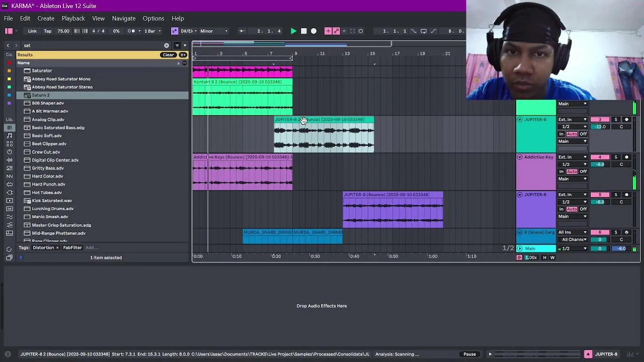Viewport: 644px width, 362px height.
Task: Remove the Distortion tag with its x
Action: 57,248
